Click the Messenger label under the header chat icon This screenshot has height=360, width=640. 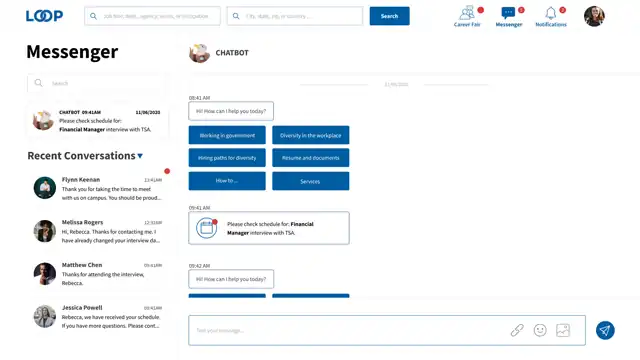coord(509,24)
